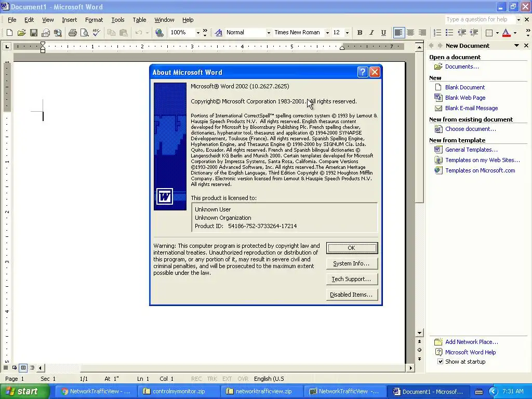The image size is (532, 399).
Task: Uncheck Show at startup checkbox
Action: [440, 362]
